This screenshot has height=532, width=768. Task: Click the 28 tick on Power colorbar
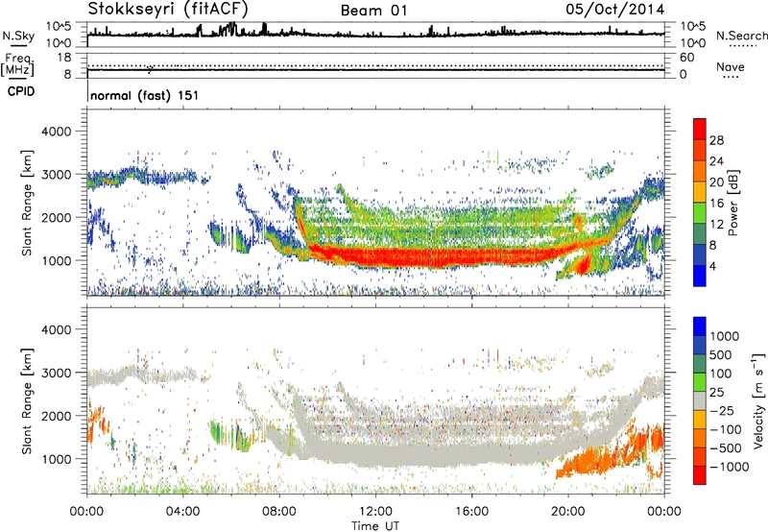pyautogui.click(x=716, y=140)
